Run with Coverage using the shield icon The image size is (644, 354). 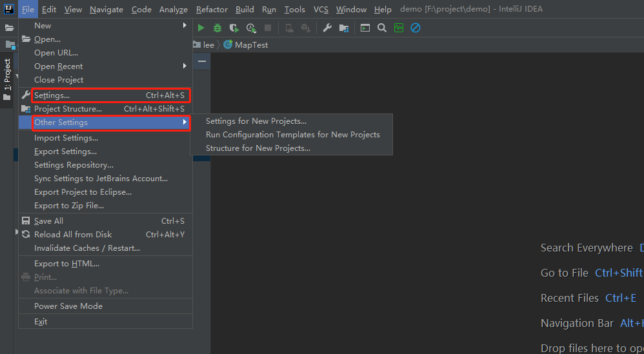(x=234, y=28)
